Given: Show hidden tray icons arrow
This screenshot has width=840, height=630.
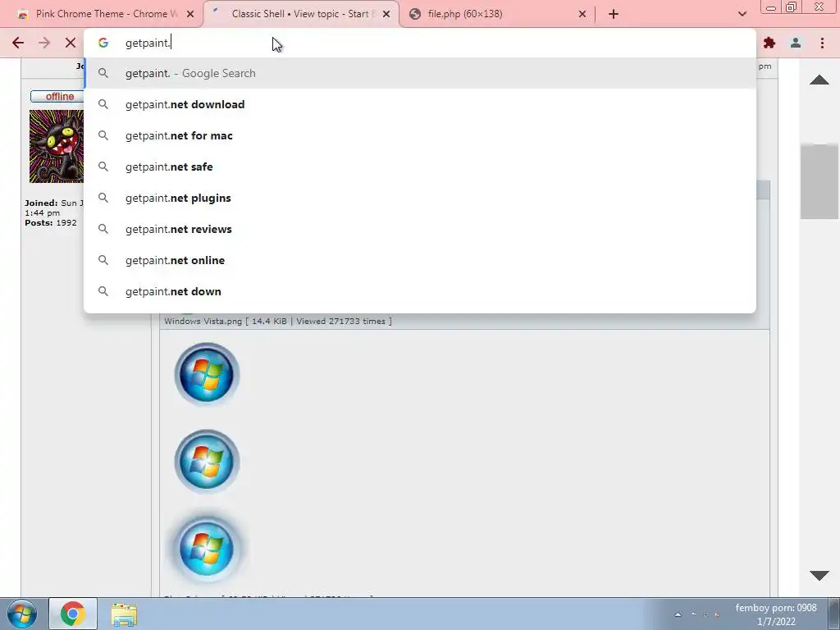Looking at the screenshot, I should tap(678, 614).
